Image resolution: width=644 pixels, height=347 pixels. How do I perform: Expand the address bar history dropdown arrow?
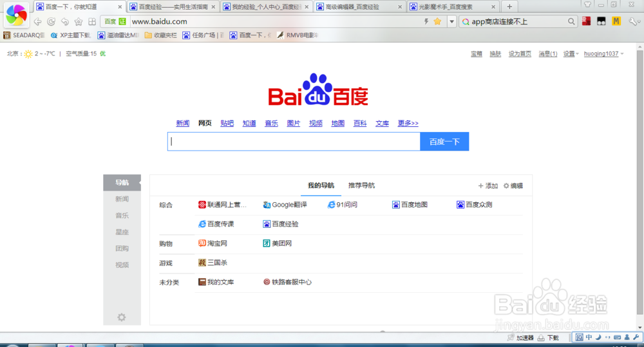point(452,21)
